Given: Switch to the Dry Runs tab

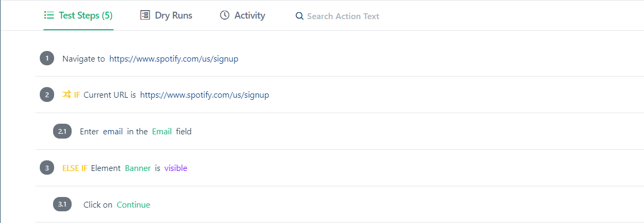Looking at the screenshot, I should [x=166, y=15].
